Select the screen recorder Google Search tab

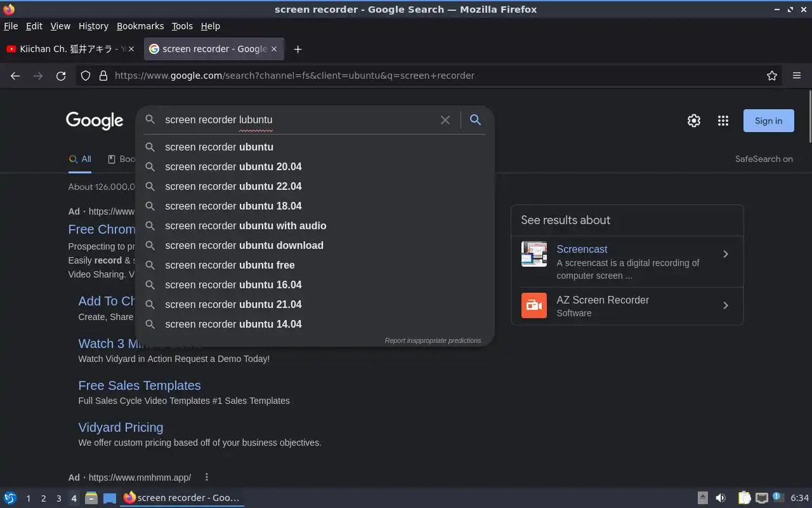[213, 49]
